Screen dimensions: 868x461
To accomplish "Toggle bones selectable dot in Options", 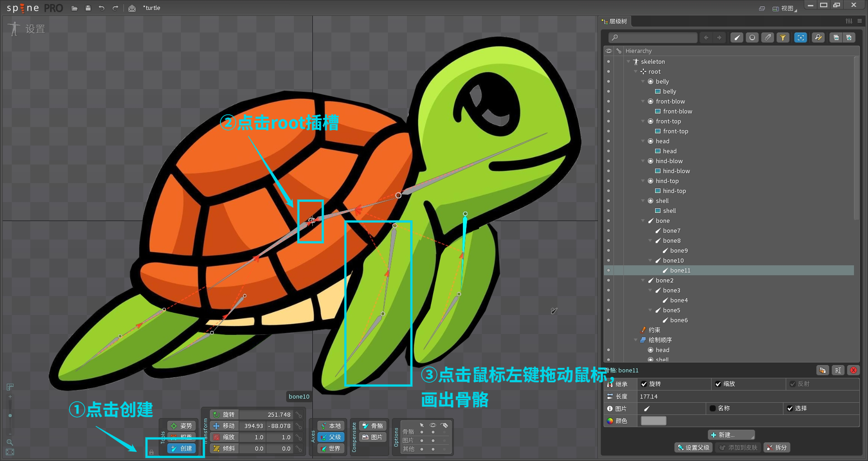I will click(x=422, y=432).
